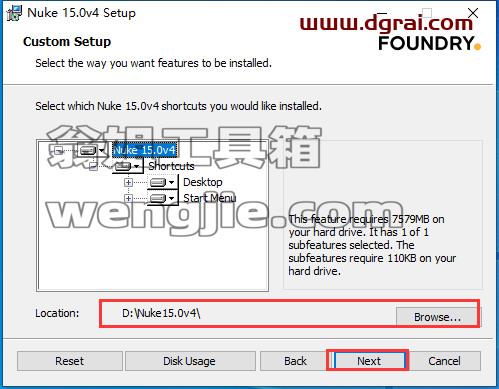Expand the Desktop tree node
499x389 pixels.
point(128,182)
